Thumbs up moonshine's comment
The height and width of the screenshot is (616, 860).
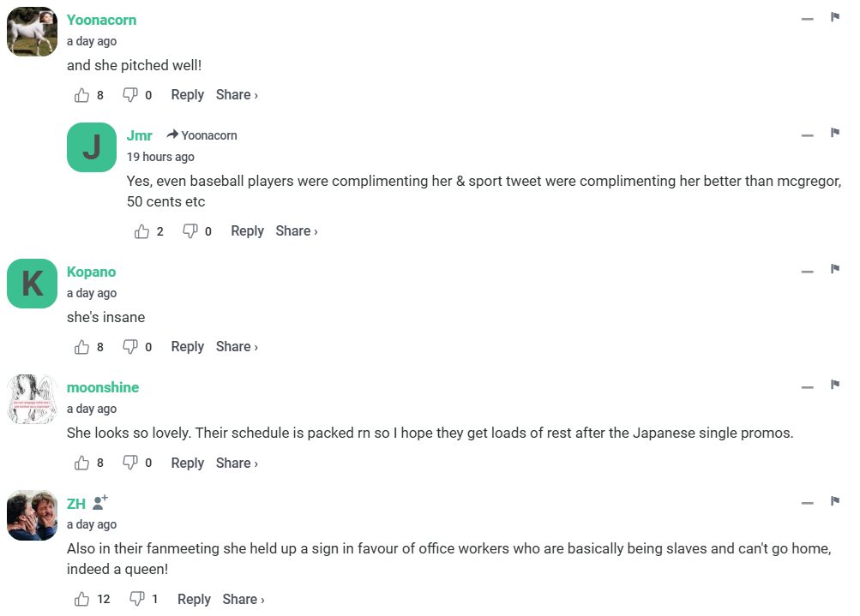82,463
